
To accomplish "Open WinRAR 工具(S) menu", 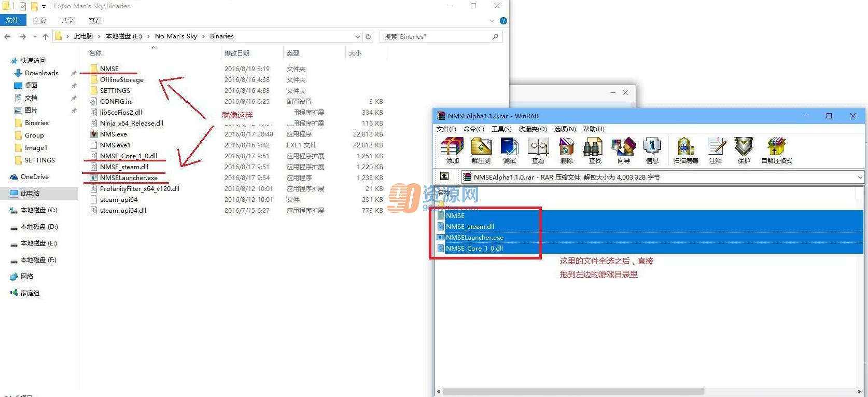I will coord(501,129).
